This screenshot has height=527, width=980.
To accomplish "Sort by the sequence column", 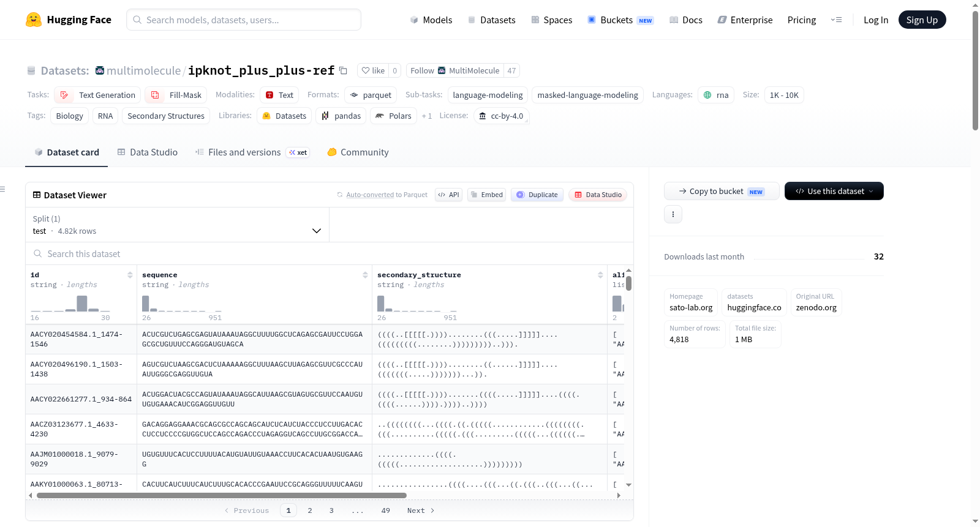I will tap(365, 275).
